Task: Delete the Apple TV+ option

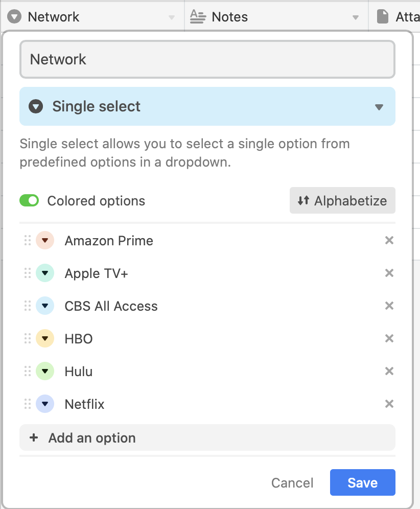Action: pyautogui.click(x=389, y=273)
